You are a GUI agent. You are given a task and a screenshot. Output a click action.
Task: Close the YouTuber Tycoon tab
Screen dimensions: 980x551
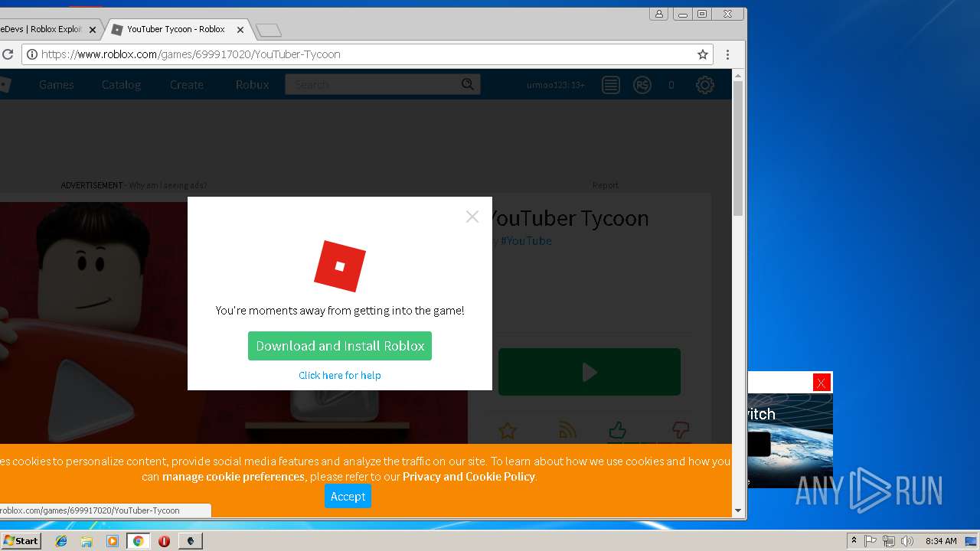pyautogui.click(x=240, y=30)
